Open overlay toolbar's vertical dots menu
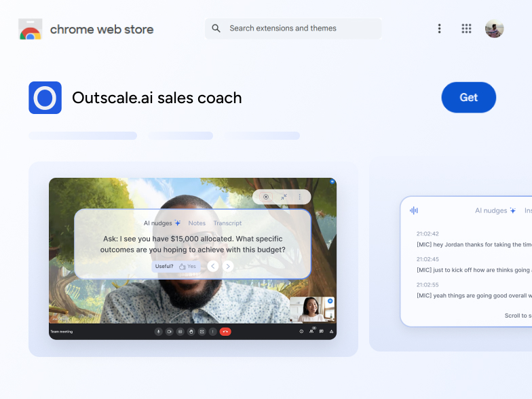 tap(299, 197)
